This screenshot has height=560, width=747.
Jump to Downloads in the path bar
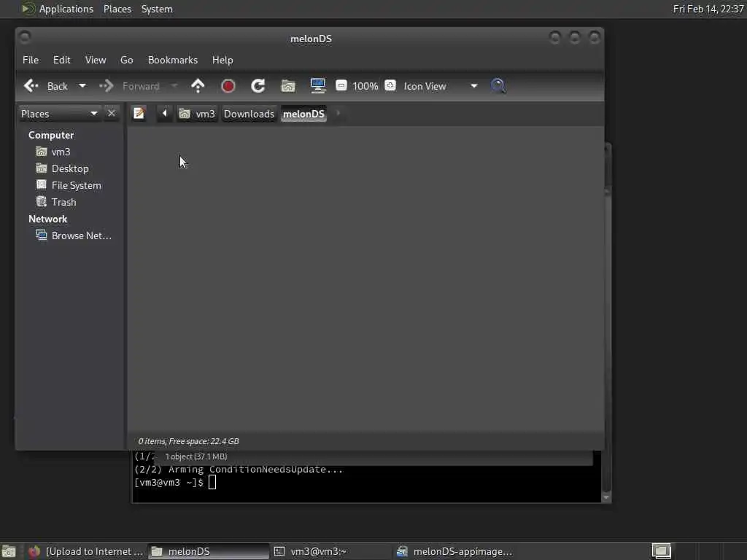point(249,114)
